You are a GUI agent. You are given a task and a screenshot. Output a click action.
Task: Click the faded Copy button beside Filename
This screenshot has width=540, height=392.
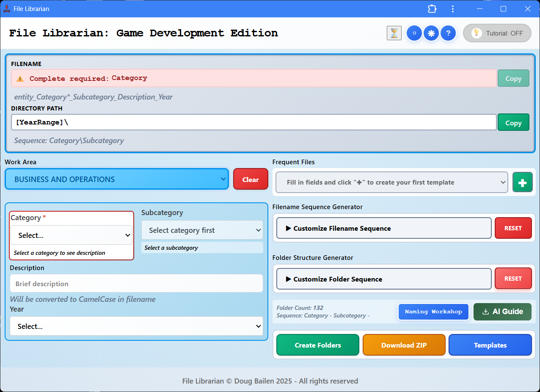(513, 78)
